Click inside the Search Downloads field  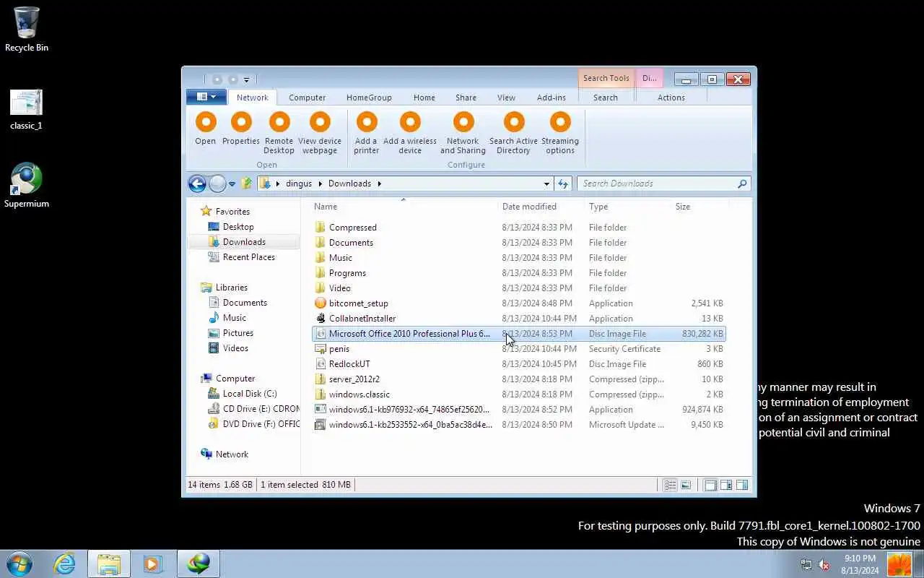657,184
